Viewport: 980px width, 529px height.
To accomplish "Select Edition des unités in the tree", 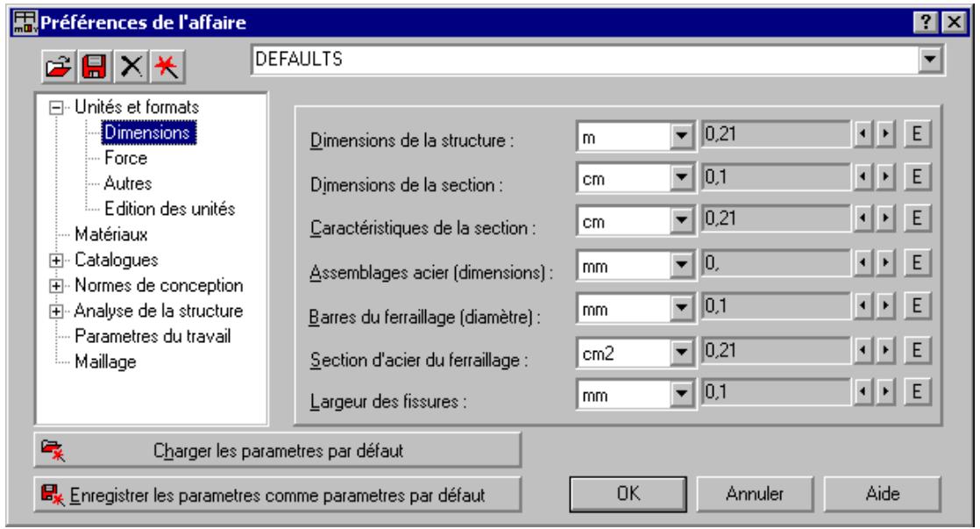I will [169, 209].
